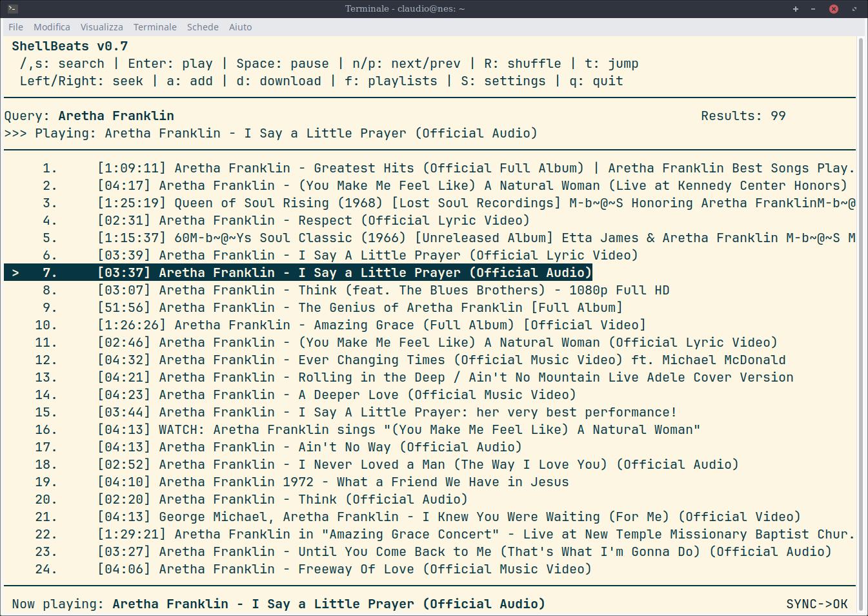This screenshot has width=868, height=616.
Task: Click the 'f: playlists' shortcut hint
Action: coord(391,81)
